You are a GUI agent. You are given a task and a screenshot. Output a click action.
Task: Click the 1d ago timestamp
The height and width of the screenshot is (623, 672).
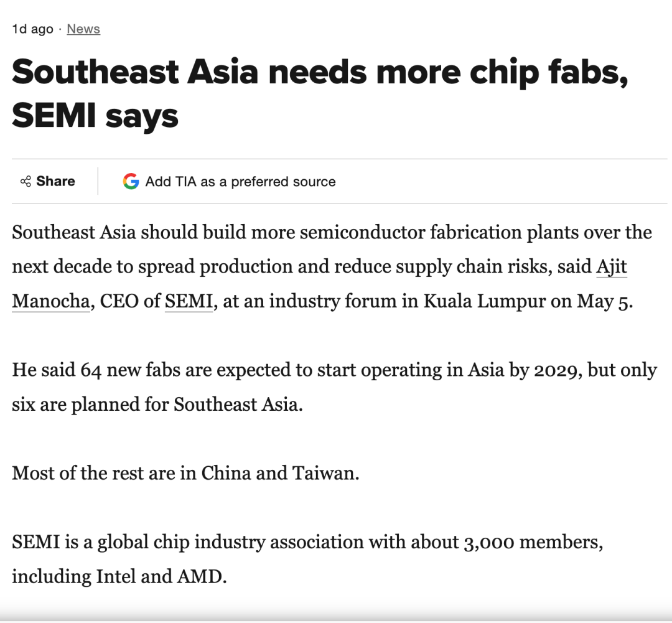pos(32,29)
